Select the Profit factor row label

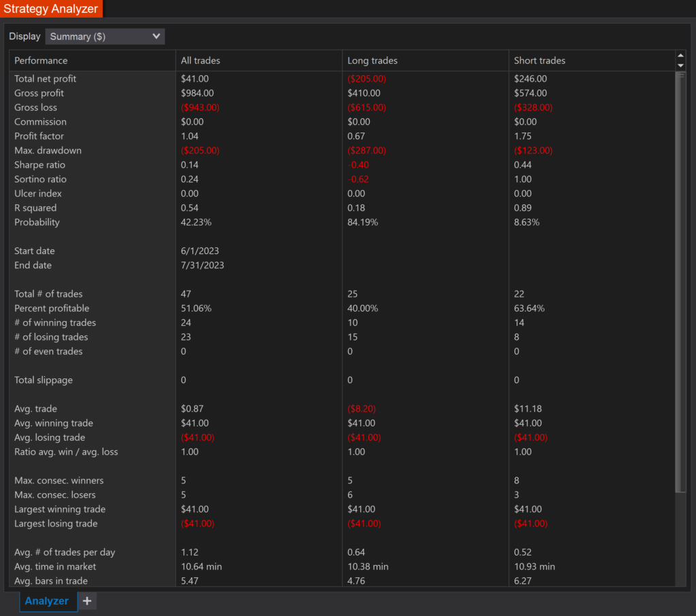39,136
